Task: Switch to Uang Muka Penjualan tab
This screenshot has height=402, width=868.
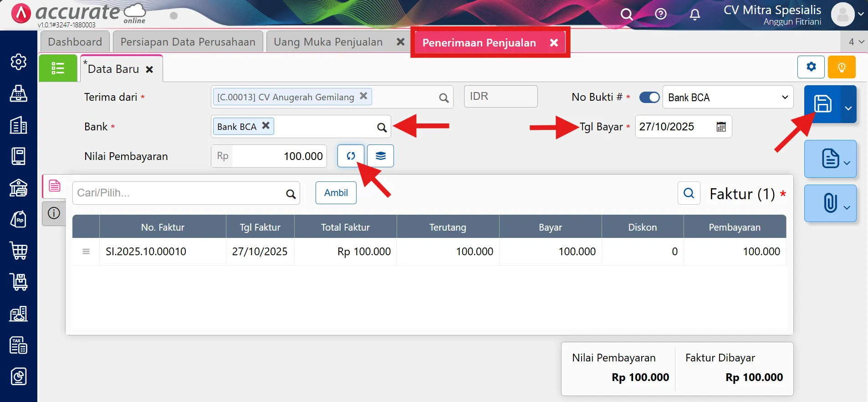Action: [x=328, y=42]
